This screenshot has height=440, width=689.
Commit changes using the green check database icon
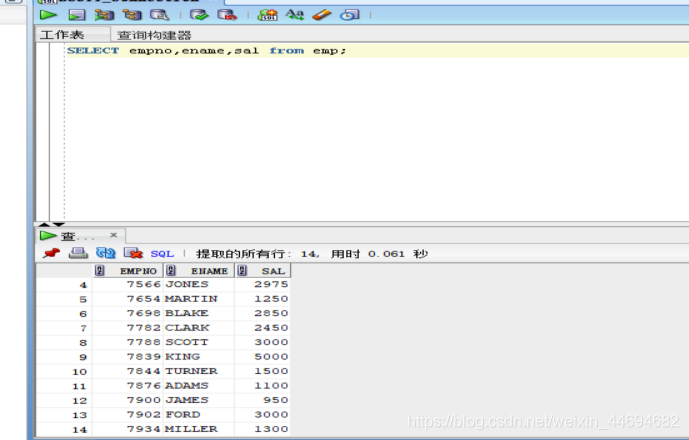(199, 15)
